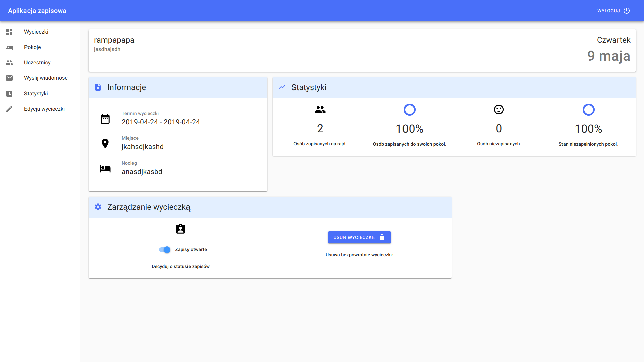
Task: Toggle the Zapisy otwarte switch
Action: click(165, 250)
